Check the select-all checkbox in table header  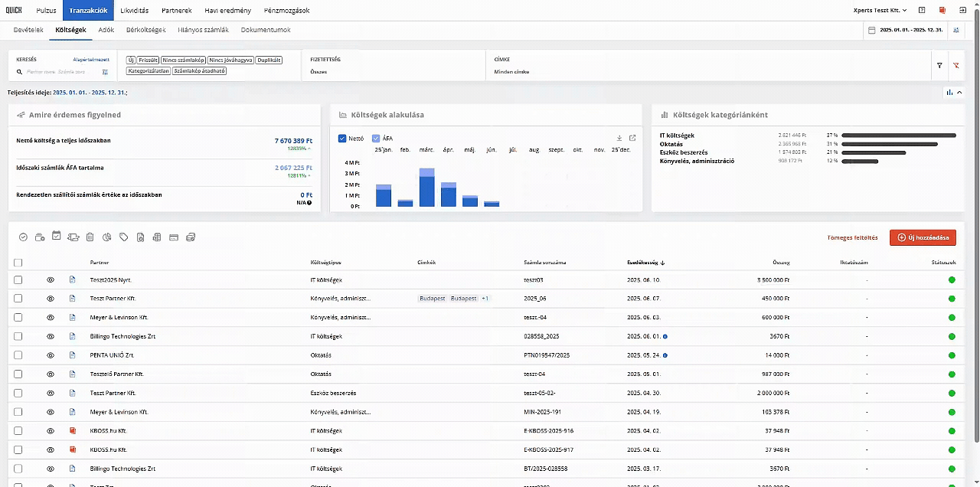(18, 263)
